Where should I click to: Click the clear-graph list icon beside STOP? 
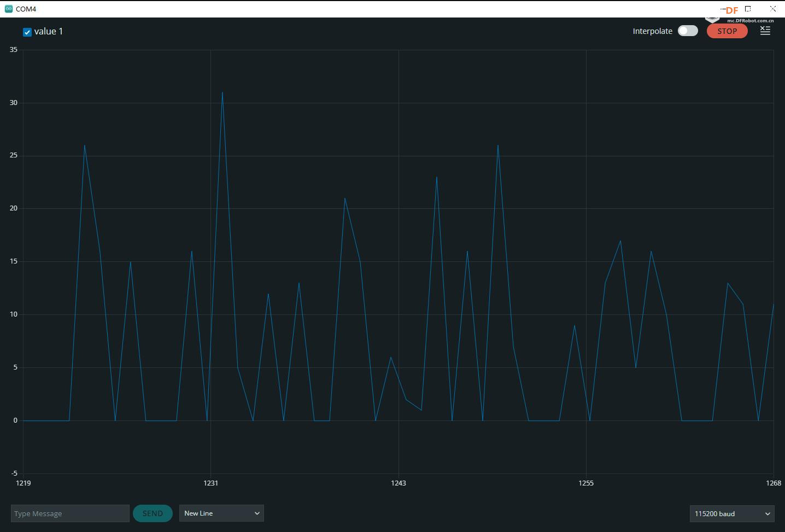pos(765,31)
